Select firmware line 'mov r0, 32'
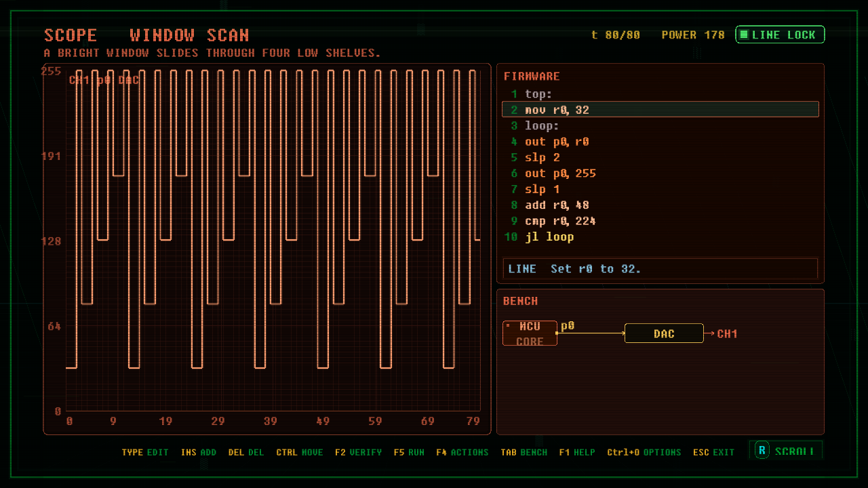The image size is (868, 488). (x=660, y=110)
